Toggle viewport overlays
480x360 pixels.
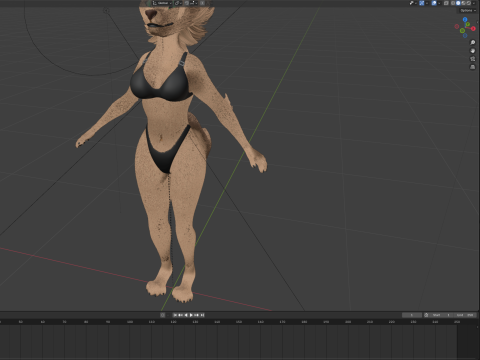tap(434, 3)
